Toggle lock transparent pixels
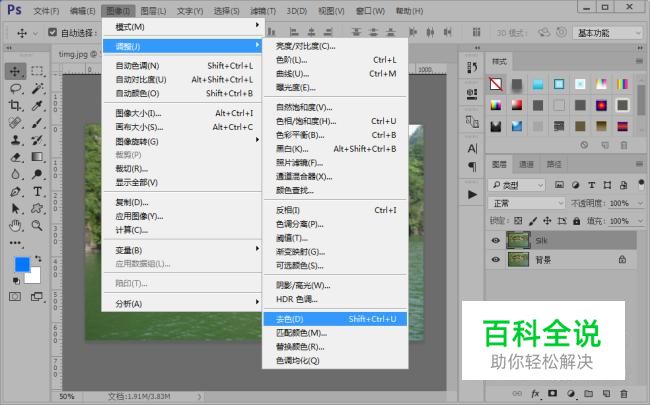This screenshot has height=405, width=650. pos(518,221)
